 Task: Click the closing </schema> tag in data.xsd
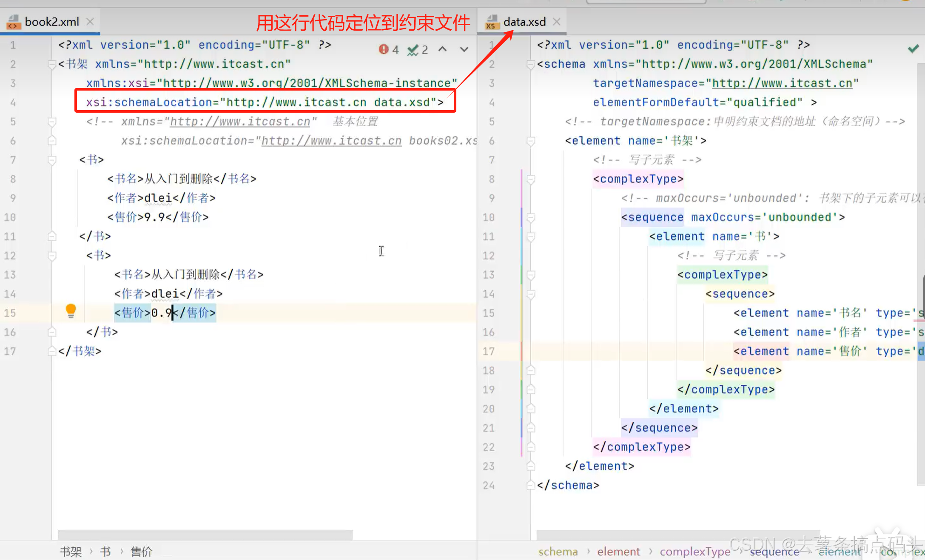pyautogui.click(x=568, y=485)
